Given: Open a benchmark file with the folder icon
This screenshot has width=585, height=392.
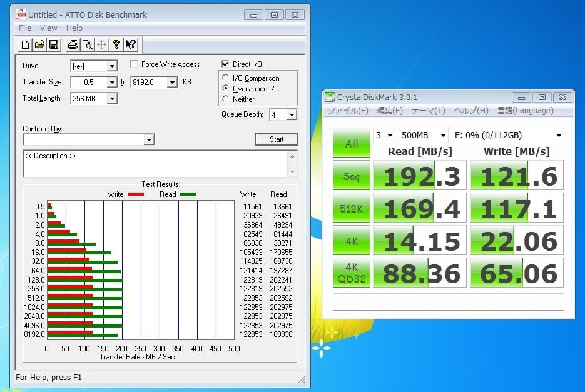Looking at the screenshot, I should pyautogui.click(x=39, y=45).
